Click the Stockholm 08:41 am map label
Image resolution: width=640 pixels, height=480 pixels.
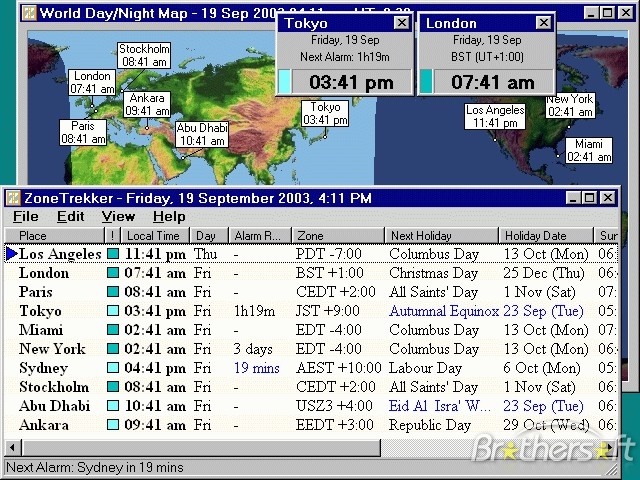[x=144, y=56]
